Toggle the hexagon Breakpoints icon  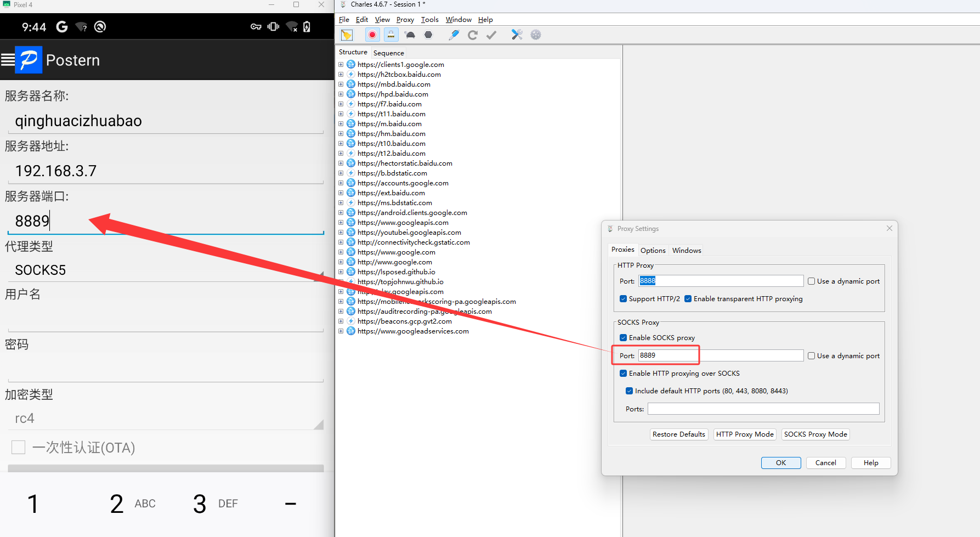[x=428, y=35]
